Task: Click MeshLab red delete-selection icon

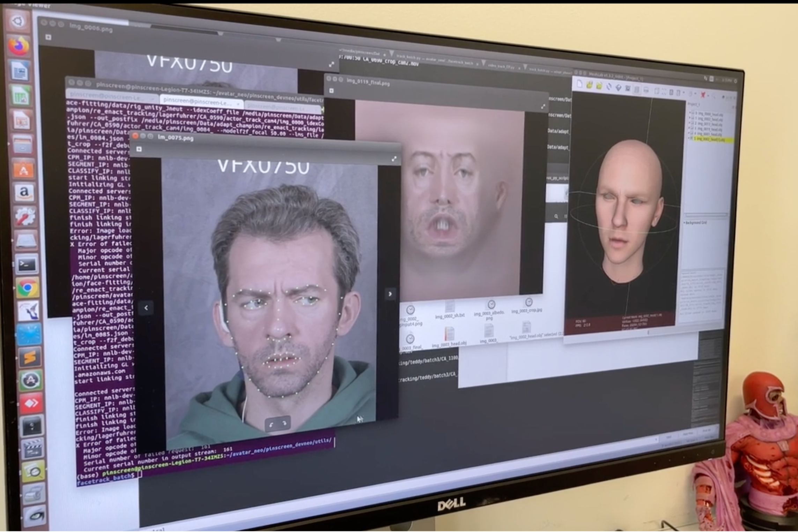Action: pos(703,95)
